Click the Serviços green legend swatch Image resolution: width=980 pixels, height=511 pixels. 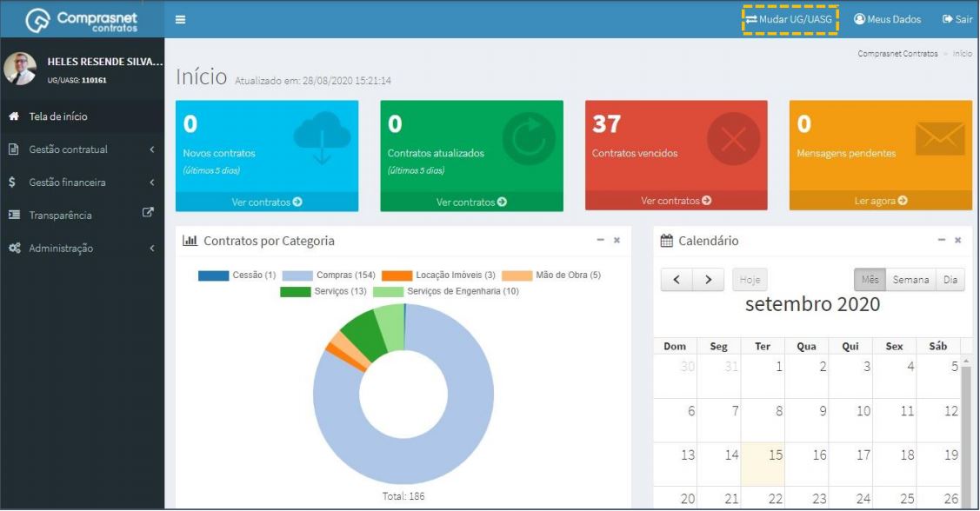(x=296, y=292)
